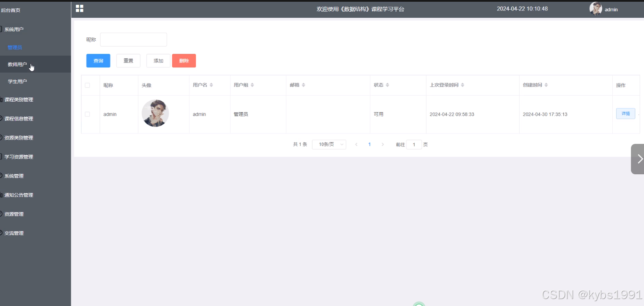
Task: Click the platform title 欢迎使用《数据结构》课程学习平台
Action: pos(360,9)
